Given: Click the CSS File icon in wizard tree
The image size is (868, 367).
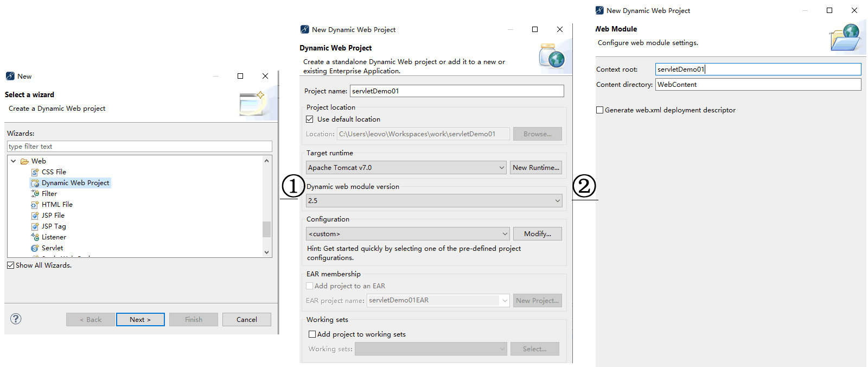Looking at the screenshot, I should [35, 172].
